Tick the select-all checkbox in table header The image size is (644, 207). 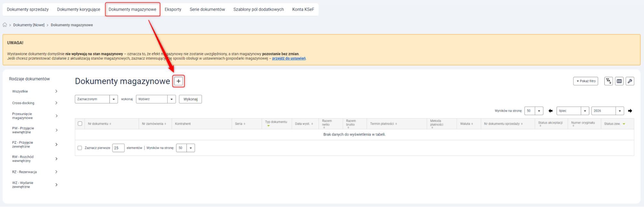[80, 123]
